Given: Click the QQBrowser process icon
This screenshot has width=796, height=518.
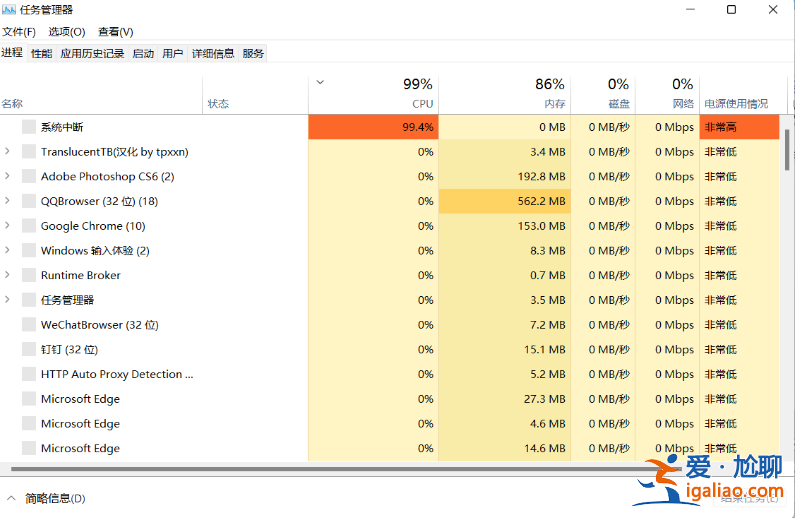Looking at the screenshot, I should coord(29,201).
